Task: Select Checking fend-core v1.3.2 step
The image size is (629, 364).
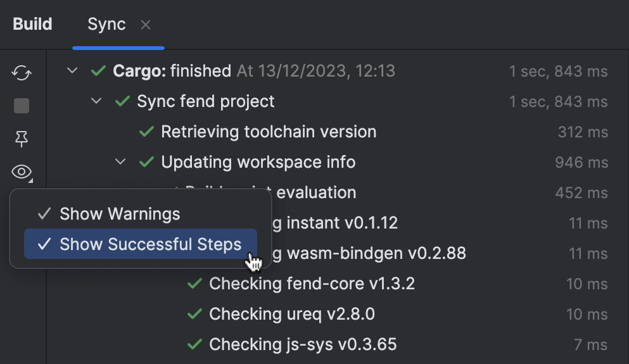Action: (x=312, y=284)
